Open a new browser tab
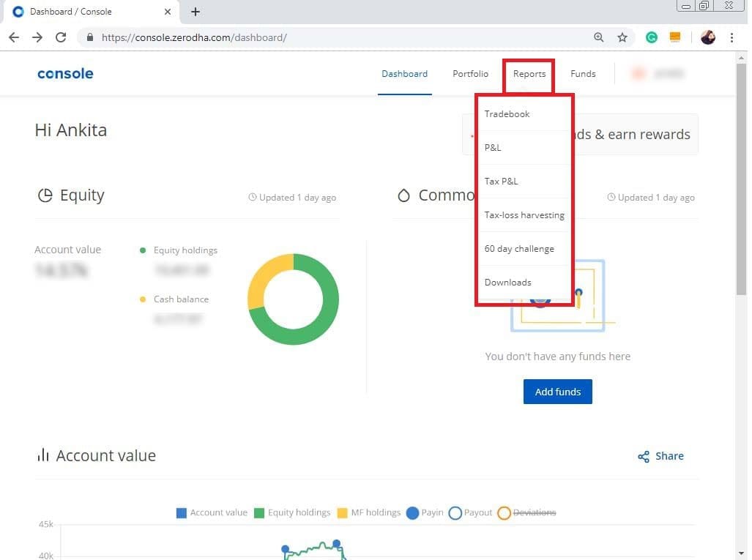This screenshot has width=752, height=560. [196, 12]
